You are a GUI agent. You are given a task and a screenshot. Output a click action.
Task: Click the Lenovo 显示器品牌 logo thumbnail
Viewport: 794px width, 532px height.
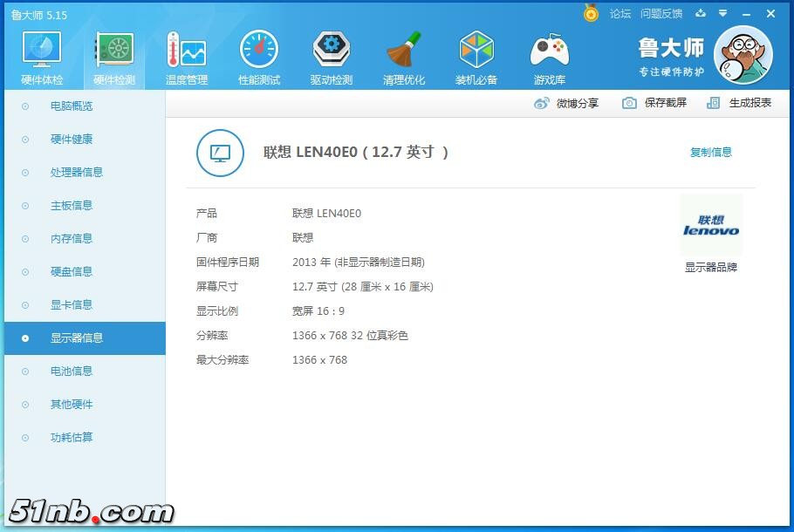(710, 226)
